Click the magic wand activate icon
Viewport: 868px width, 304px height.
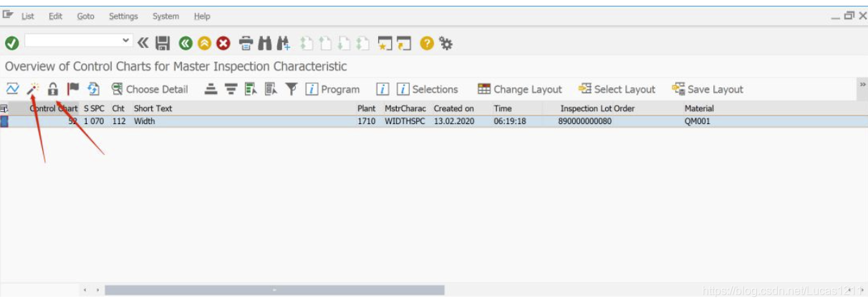[32, 89]
